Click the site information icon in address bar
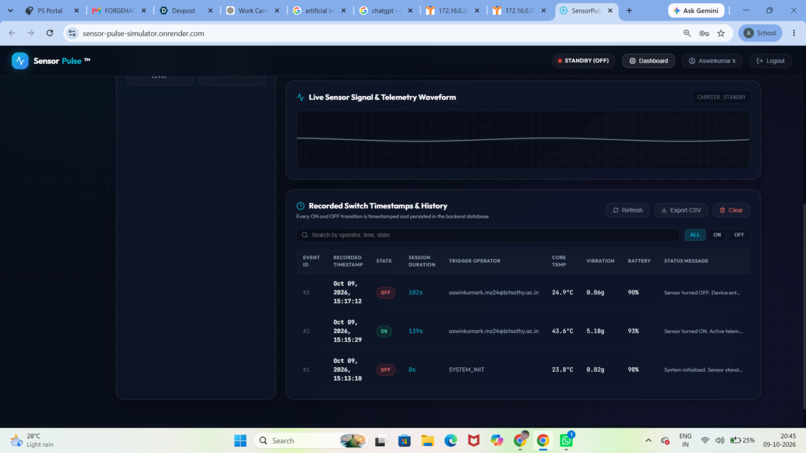The width and height of the screenshot is (806, 453). pos(72,33)
